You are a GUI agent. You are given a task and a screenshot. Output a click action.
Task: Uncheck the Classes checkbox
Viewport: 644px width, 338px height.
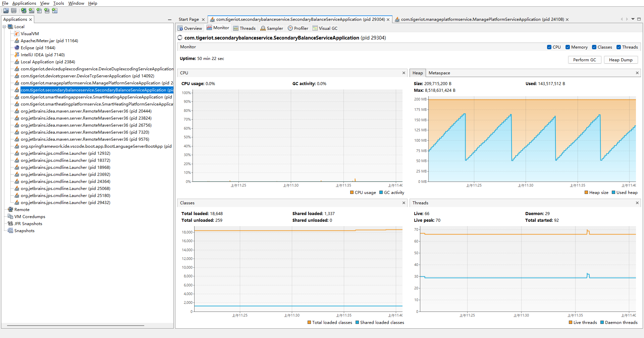click(594, 47)
